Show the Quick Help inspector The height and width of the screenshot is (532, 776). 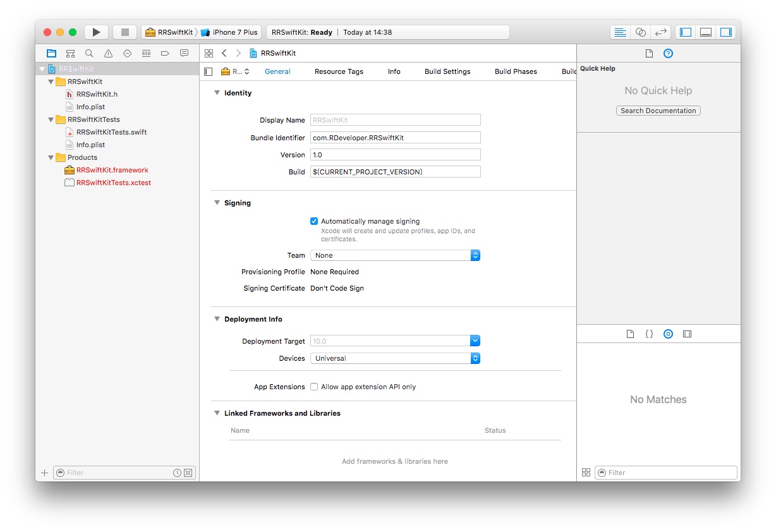click(x=668, y=53)
